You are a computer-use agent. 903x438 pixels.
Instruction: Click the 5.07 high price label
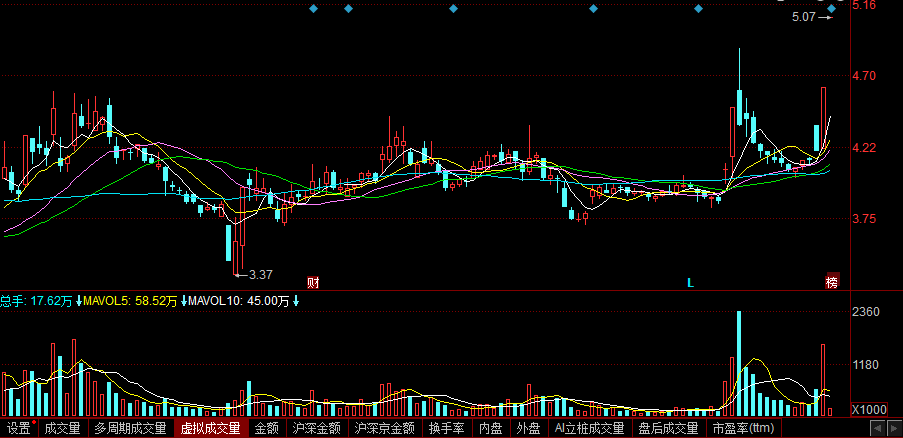pyautogui.click(x=804, y=17)
